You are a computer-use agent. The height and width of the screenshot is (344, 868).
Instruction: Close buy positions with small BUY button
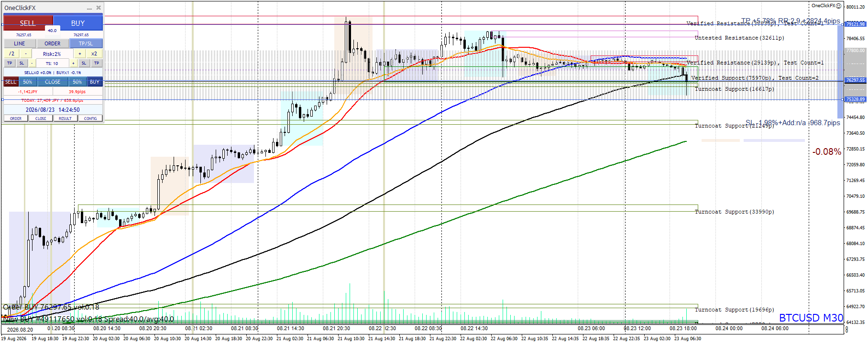(x=95, y=82)
